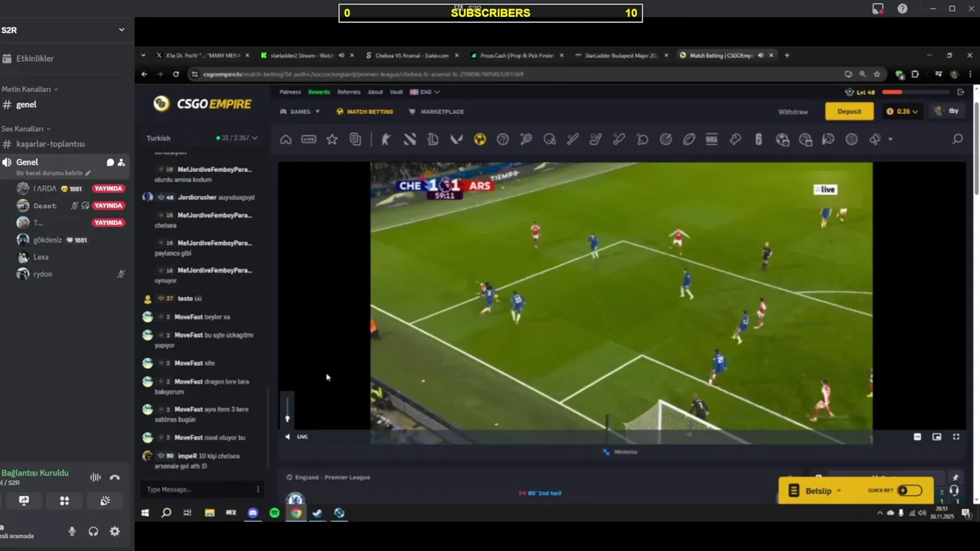Open MARKETPLACE section
The image size is (980, 551).
[436, 112]
